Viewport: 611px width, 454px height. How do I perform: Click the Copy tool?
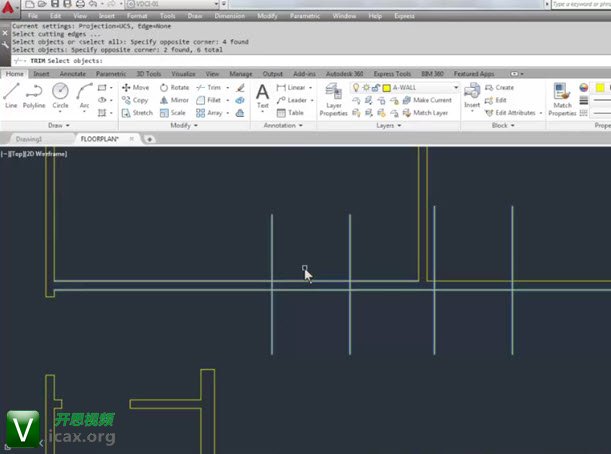tap(135, 100)
